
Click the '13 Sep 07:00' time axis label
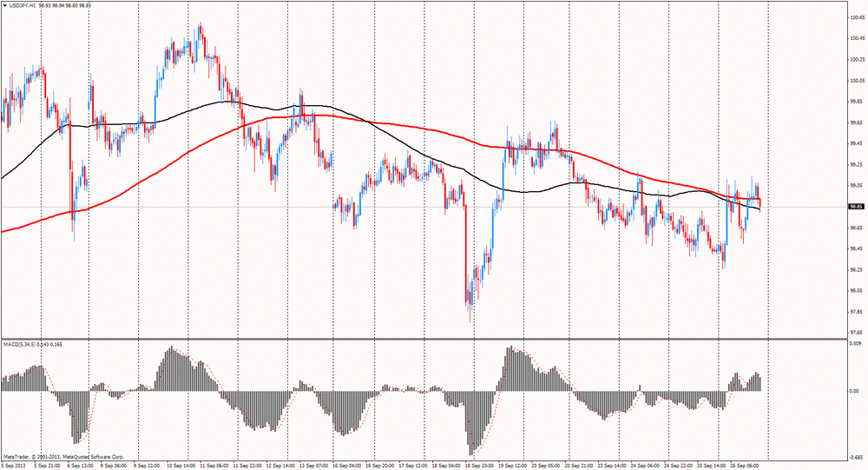(313, 466)
